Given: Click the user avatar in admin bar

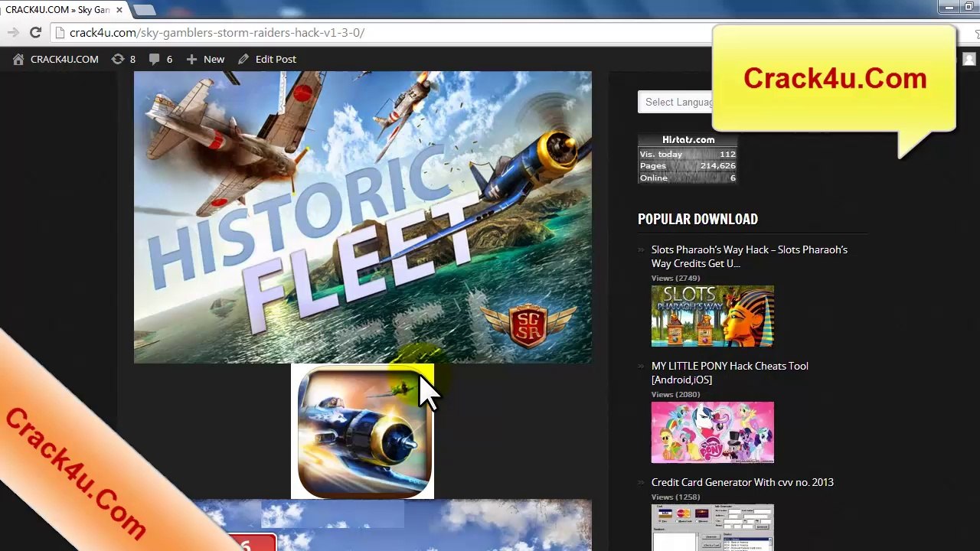Looking at the screenshot, I should (x=969, y=59).
